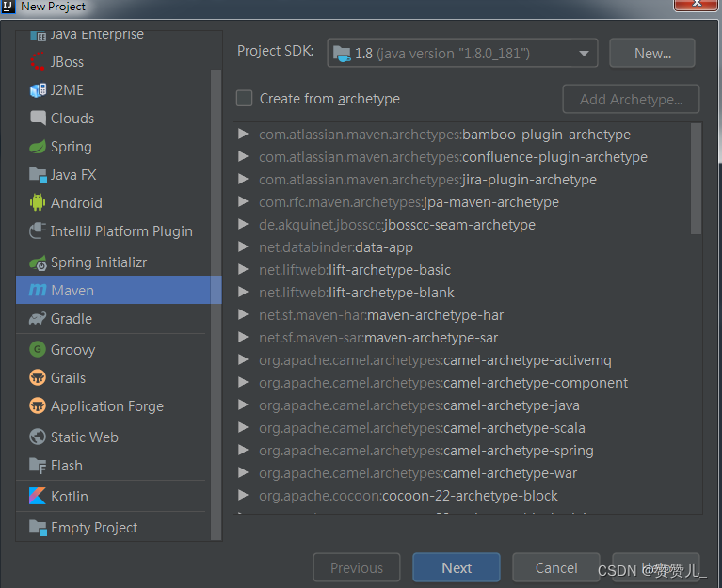Click the Java Enterprise icon

38,35
